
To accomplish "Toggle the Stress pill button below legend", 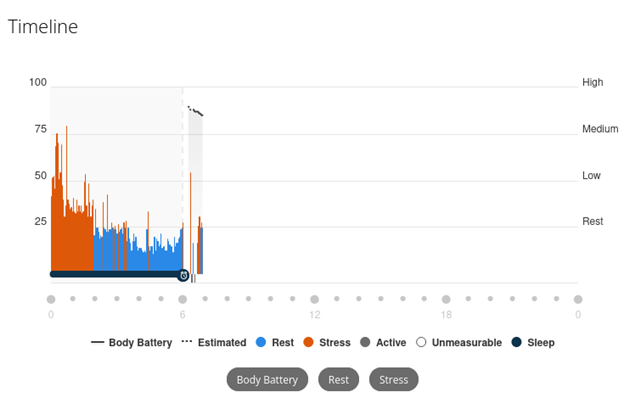I will click(x=394, y=380).
